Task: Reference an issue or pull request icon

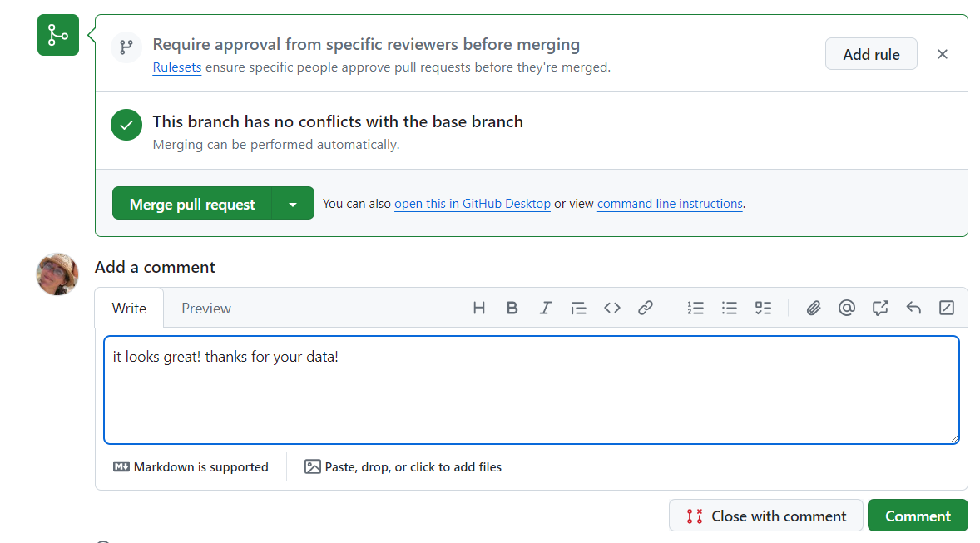Action: point(880,308)
